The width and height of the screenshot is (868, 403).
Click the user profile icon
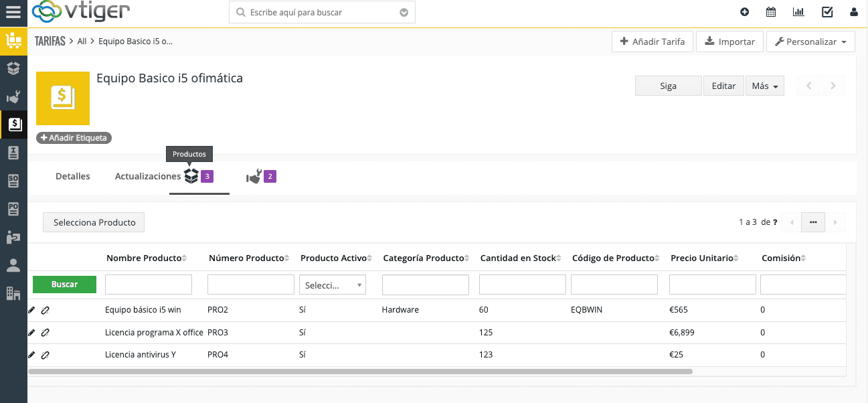click(854, 12)
